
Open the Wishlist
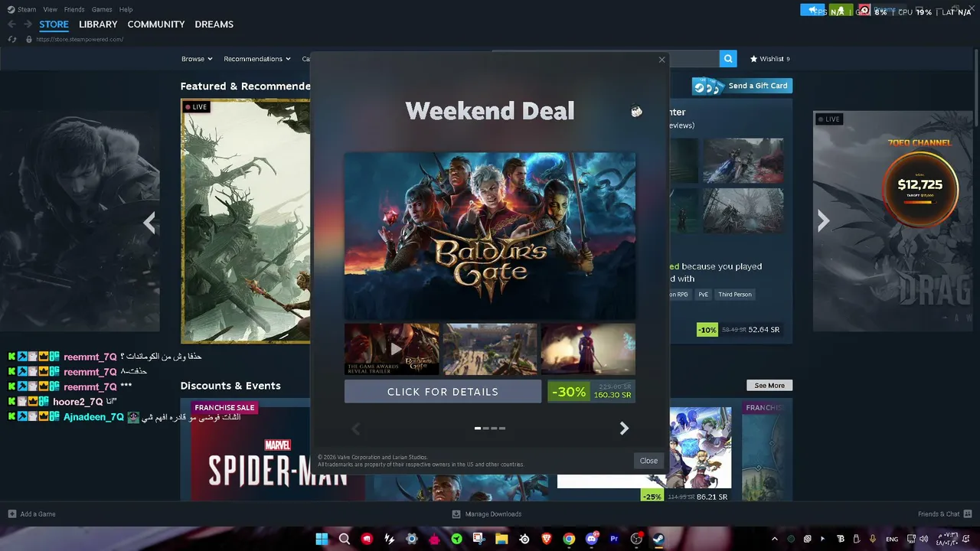[769, 59]
